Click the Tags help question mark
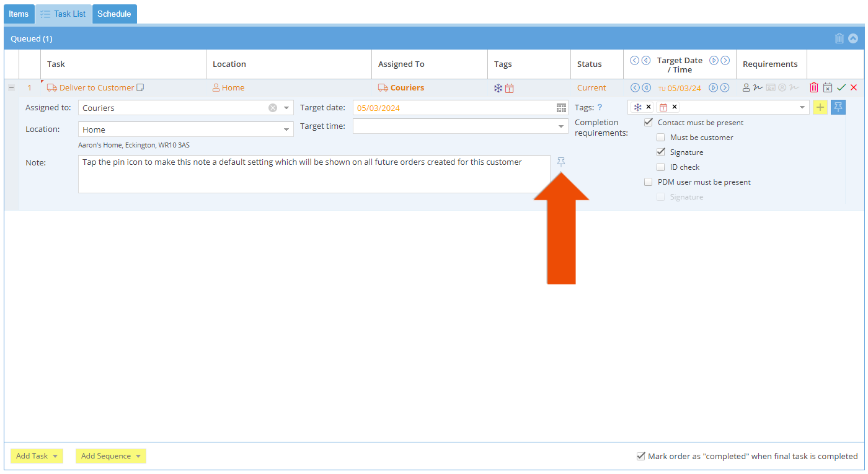The image size is (868, 474). click(600, 107)
